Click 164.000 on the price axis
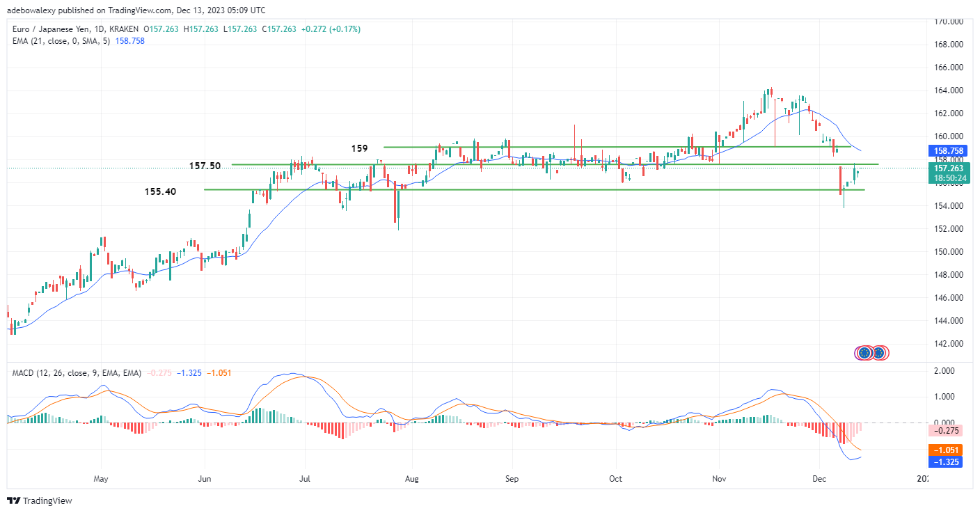Viewport: 980px width, 513px height. coord(948,90)
